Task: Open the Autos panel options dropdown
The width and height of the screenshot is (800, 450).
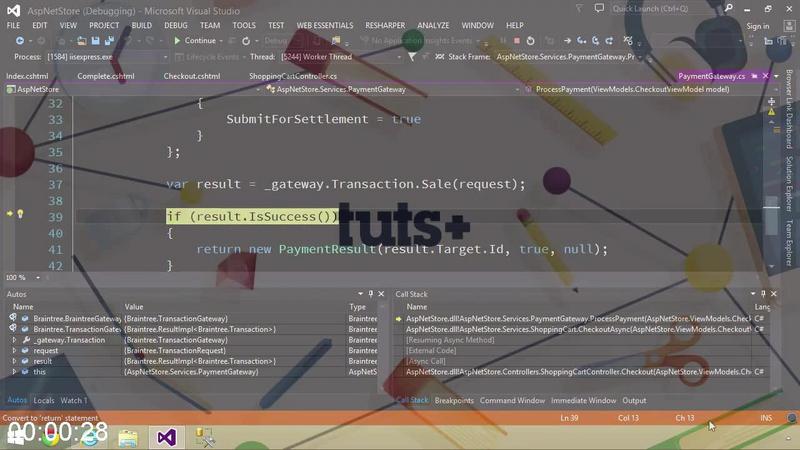Action: (360, 294)
